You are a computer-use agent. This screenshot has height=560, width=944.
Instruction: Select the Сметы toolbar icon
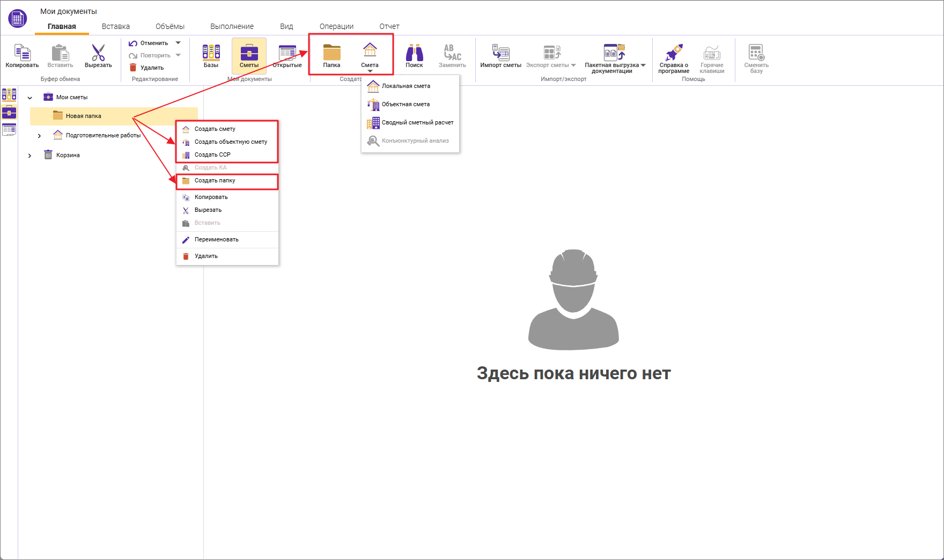(x=249, y=55)
